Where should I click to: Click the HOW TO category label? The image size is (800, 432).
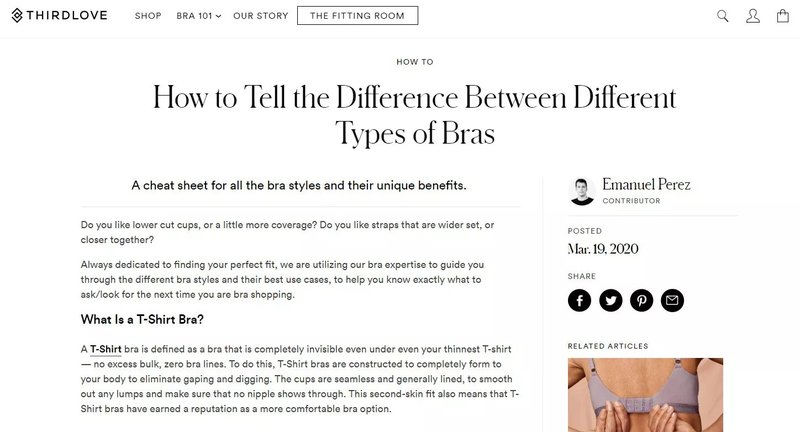pyautogui.click(x=415, y=62)
